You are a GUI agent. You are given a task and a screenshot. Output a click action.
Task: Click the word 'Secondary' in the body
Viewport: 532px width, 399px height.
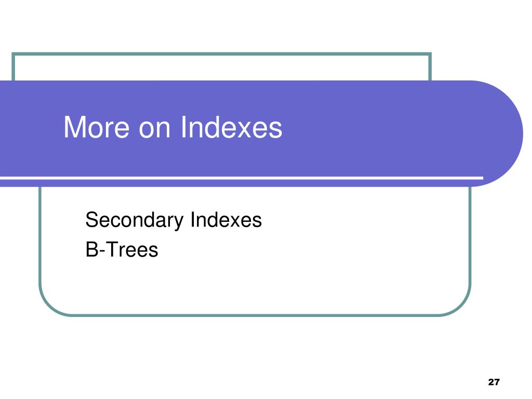135,220
